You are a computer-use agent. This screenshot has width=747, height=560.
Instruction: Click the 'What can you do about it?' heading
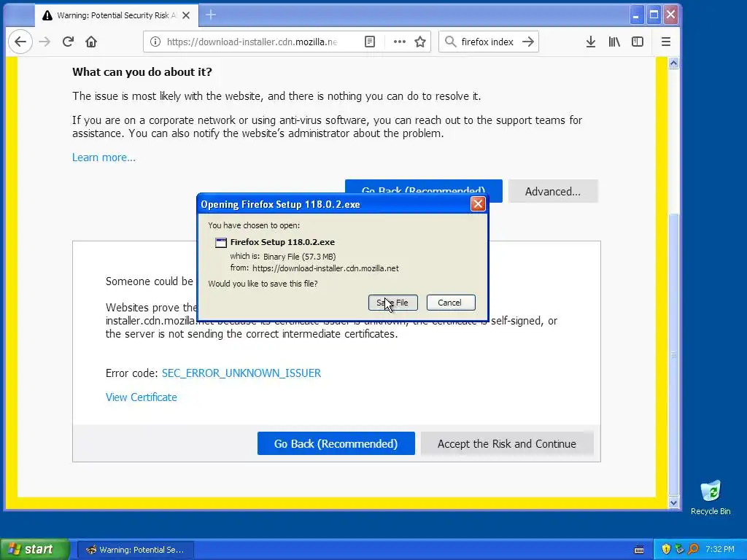142,72
